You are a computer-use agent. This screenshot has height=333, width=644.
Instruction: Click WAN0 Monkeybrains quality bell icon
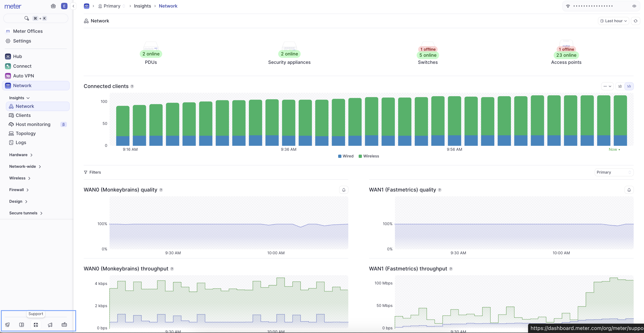pyautogui.click(x=344, y=190)
